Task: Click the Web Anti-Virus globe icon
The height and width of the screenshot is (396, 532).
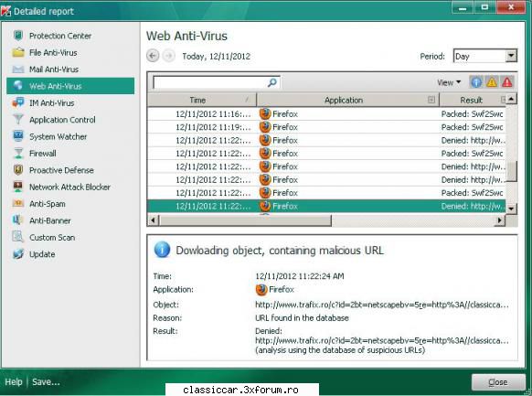Action: pyautogui.click(x=18, y=86)
